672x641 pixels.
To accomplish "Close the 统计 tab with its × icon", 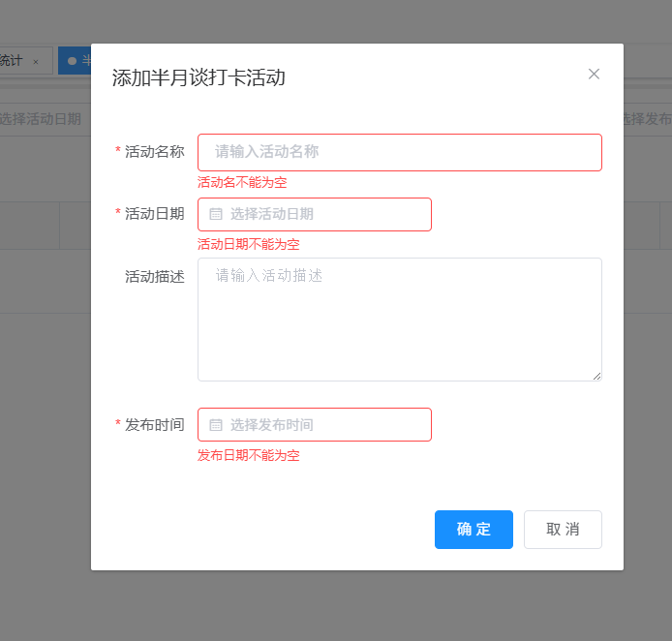I will tap(36, 61).
